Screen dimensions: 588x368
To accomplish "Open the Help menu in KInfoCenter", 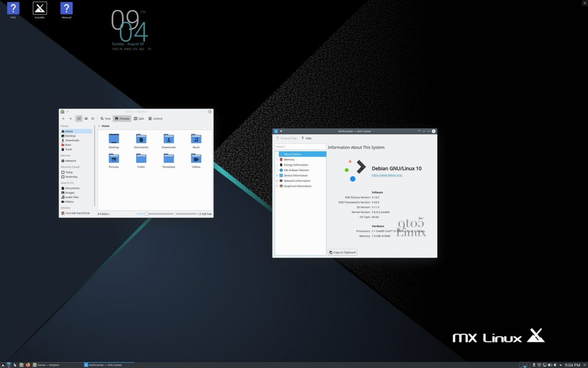I will click(x=307, y=138).
